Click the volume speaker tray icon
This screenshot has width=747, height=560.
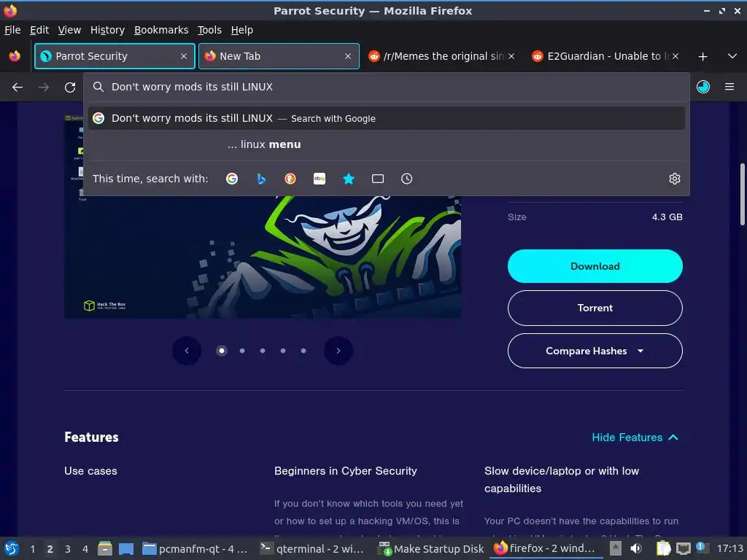pyautogui.click(x=636, y=548)
